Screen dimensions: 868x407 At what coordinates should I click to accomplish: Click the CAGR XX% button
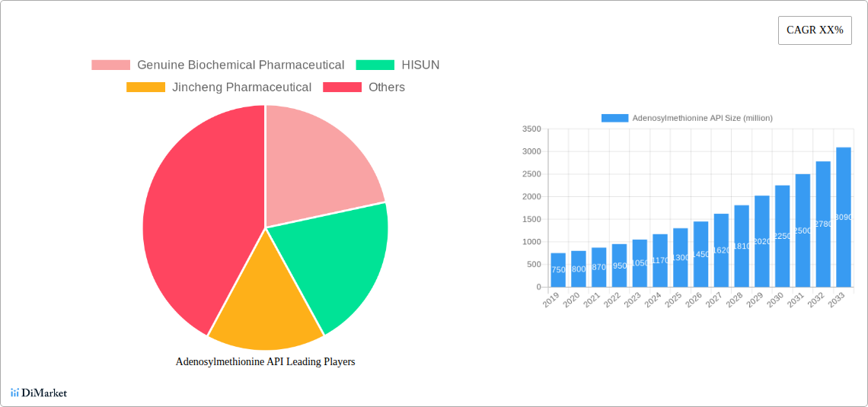[x=814, y=30]
